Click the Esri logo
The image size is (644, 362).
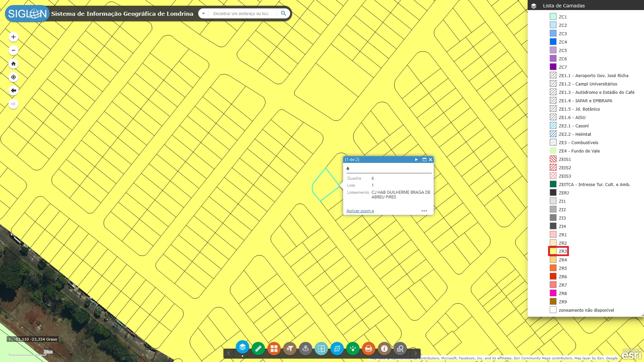coord(632,354)
